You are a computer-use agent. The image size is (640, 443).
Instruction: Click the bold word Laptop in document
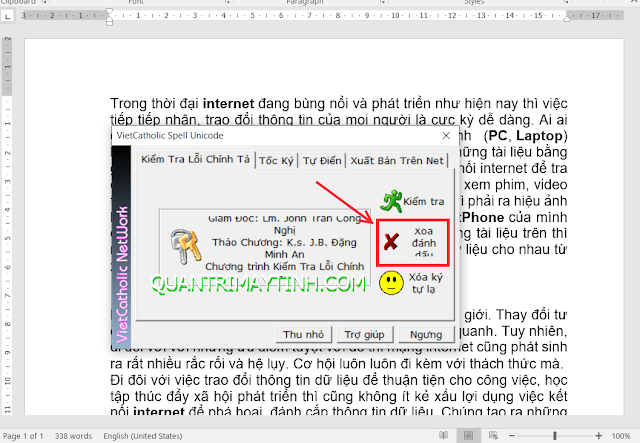point(539,136)
